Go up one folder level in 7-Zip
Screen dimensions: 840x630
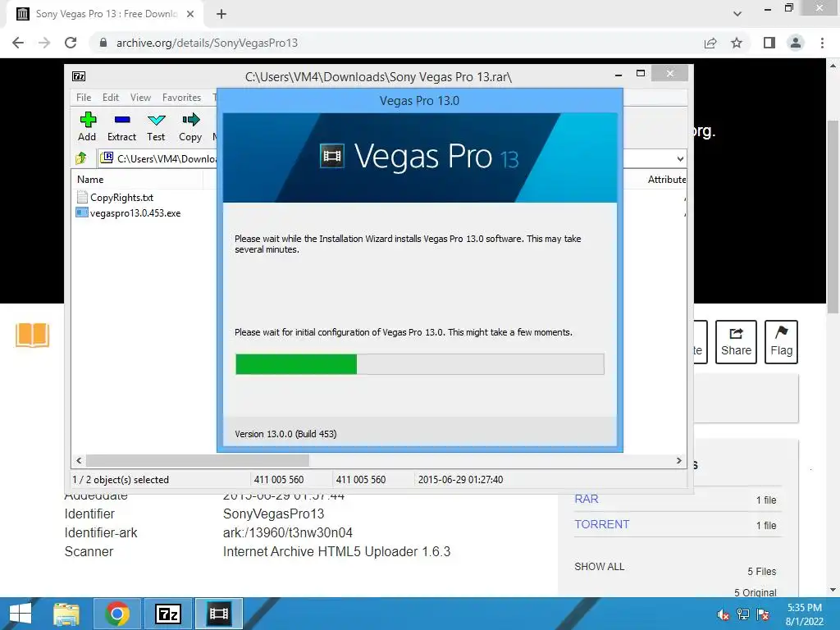click(x=81, y=158)
